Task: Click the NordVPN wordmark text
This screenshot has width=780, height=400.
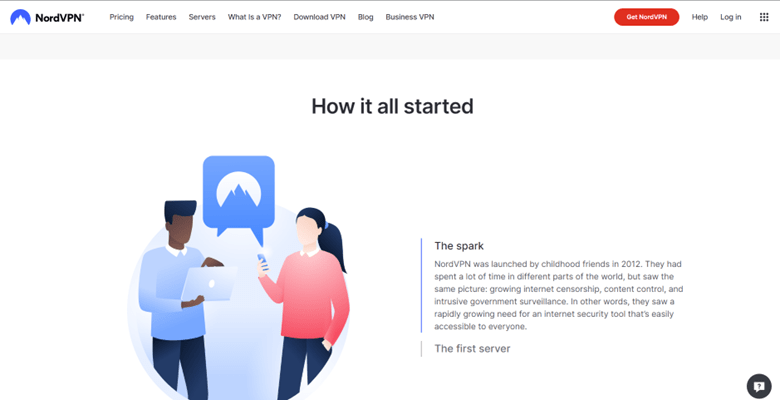Action: [x=60, y=18]
